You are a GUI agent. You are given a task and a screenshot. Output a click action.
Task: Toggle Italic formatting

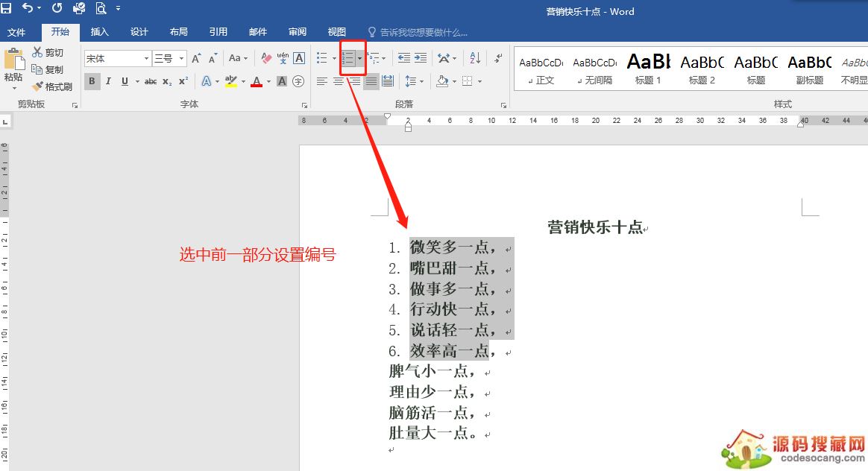pyautogui.click(x=108, y=81)
